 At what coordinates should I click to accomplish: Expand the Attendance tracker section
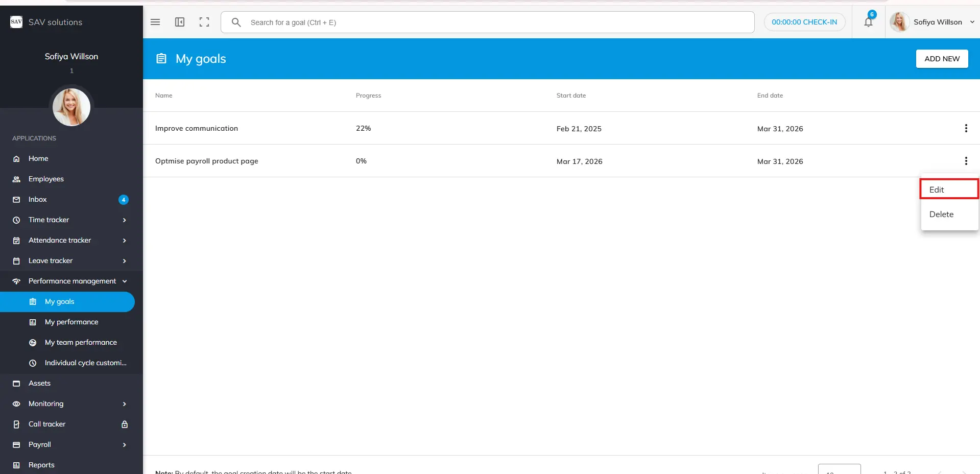click(124, 241)
